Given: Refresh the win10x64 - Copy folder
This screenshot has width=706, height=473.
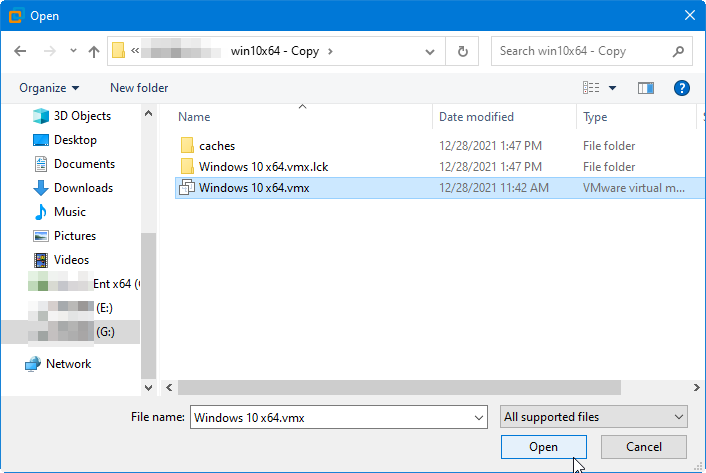Looking at the screenshot, I should (x=462, y=51).
